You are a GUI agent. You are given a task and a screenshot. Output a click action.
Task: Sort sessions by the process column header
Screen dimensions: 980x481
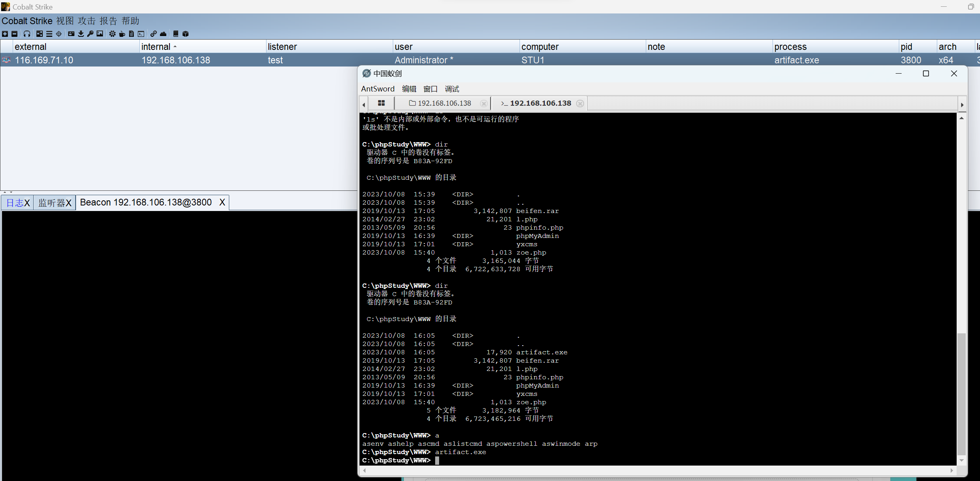click(x=836, y=47)
